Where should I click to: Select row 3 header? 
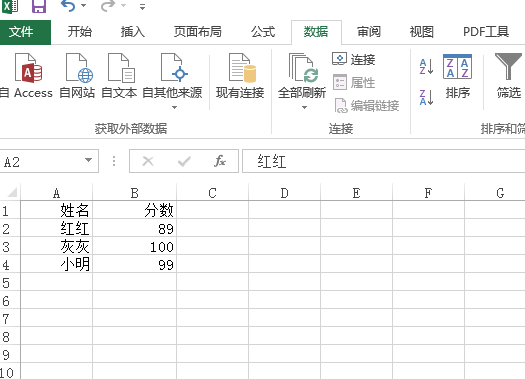10,246
